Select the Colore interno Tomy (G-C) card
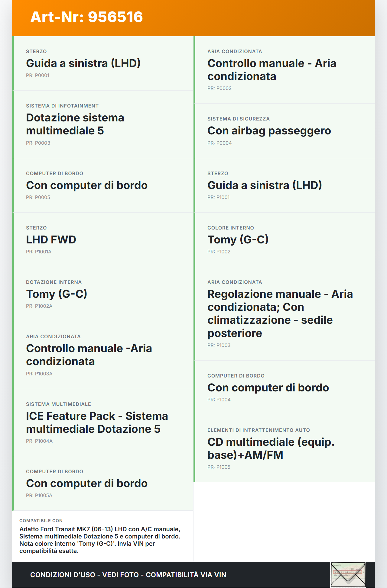The width and height of the screenshot is (387, 588). [x=284, y=240]
